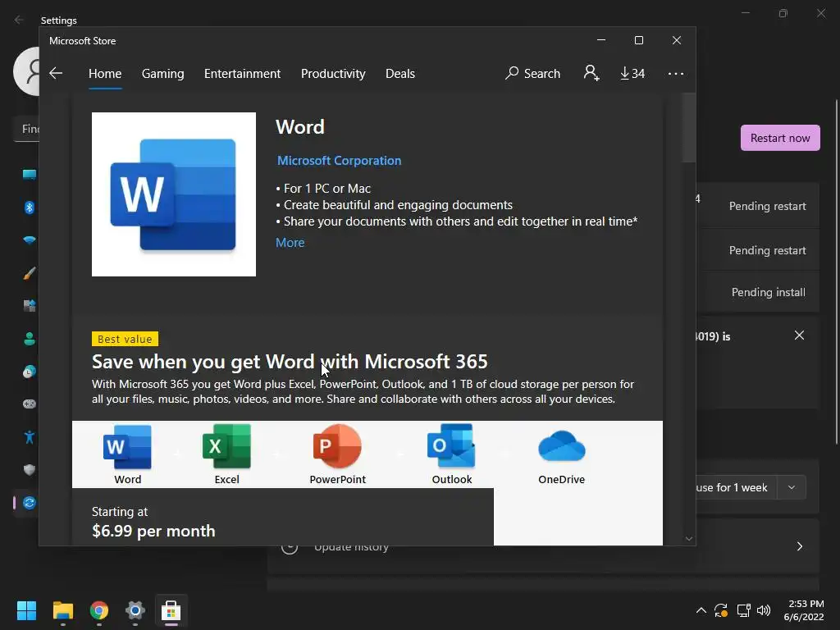Open Personalization in Settings sidebar
Image resolution: width=840 pixels, height=630 pixels.
click(x=29, y=273)
